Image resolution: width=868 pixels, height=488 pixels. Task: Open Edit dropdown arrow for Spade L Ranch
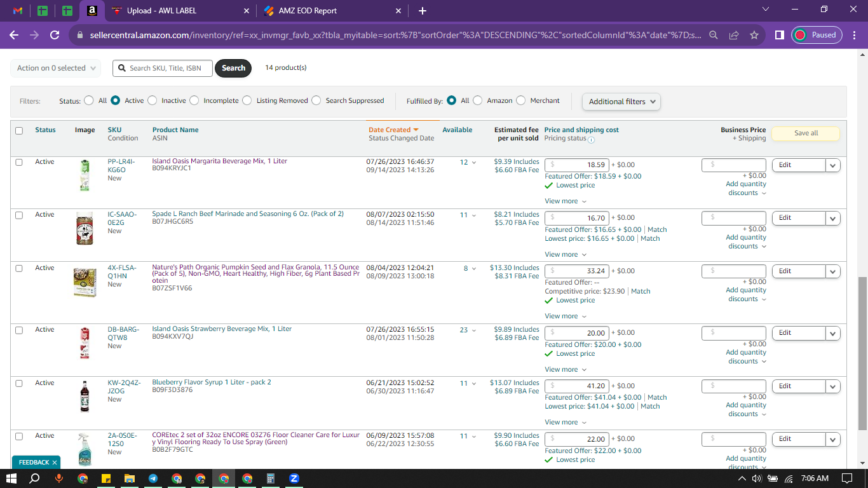click(833, 218)
